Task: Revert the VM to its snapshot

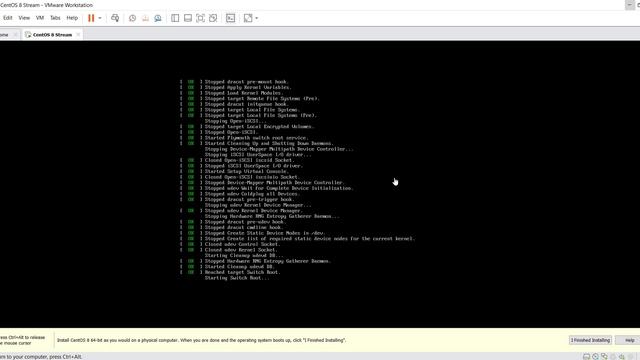Action: [145, 18]
